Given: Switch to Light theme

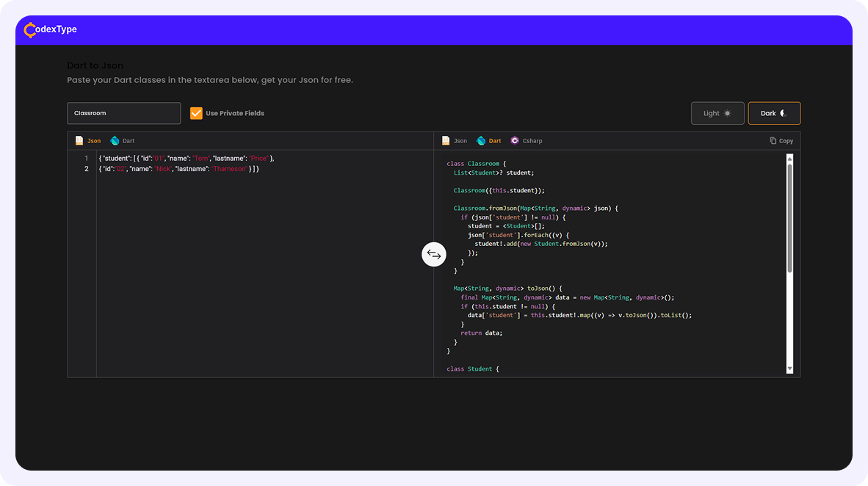Looking at the screenshot, I should [x=717, y=114].
